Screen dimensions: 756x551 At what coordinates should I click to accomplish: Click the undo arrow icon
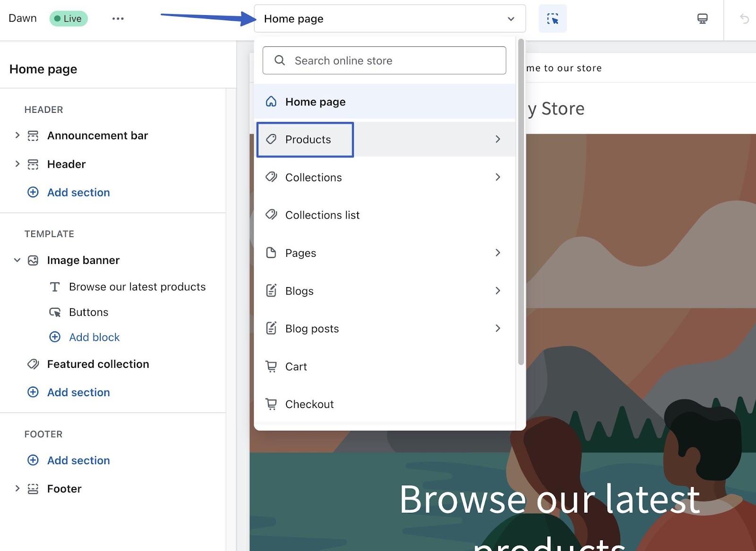(x=744, y=19)
